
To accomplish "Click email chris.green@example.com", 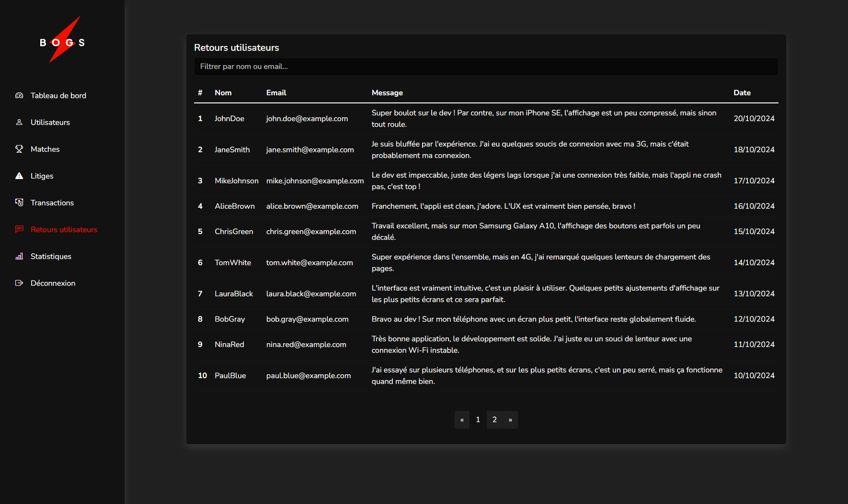I will [x=311, y=232].
